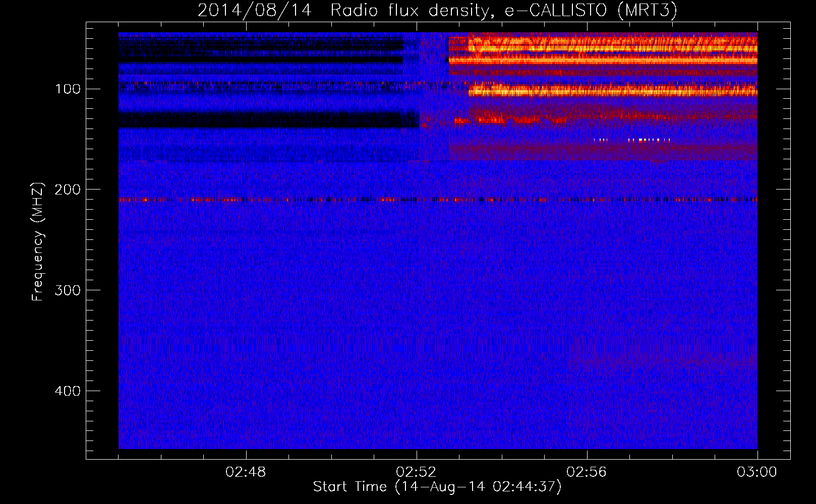Viewport: 816px width, 504px height.
Task: Click the 03:00 time tick label
Action: pos(757,472)
